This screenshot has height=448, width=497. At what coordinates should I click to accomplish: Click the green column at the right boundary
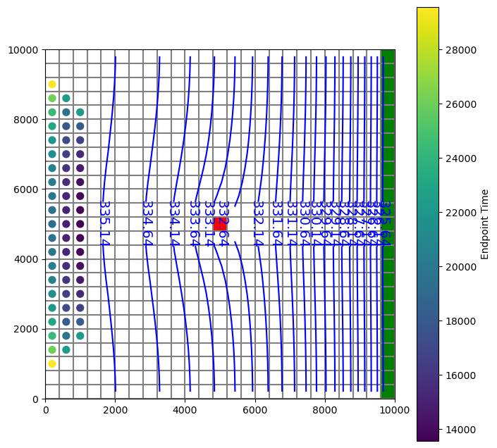point(388,224)
